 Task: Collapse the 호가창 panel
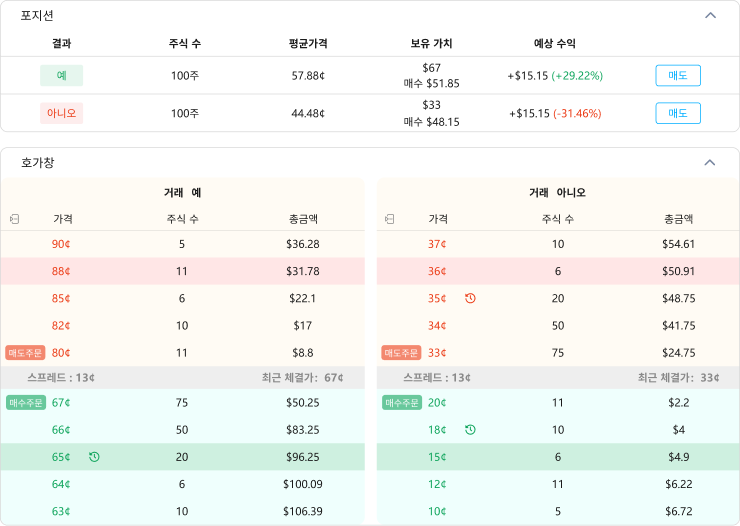pos(710,162)
